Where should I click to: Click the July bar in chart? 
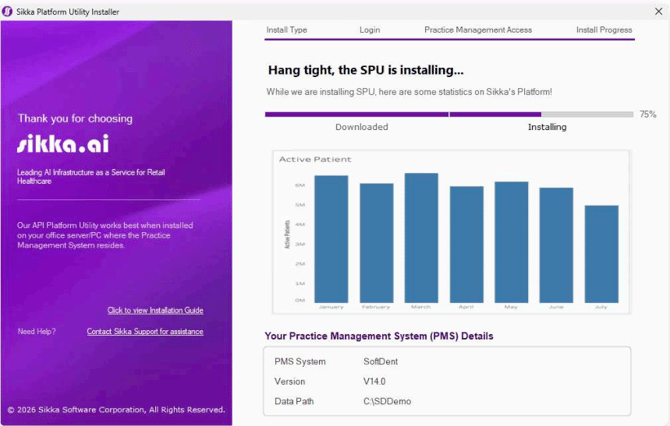click(601, 253)
